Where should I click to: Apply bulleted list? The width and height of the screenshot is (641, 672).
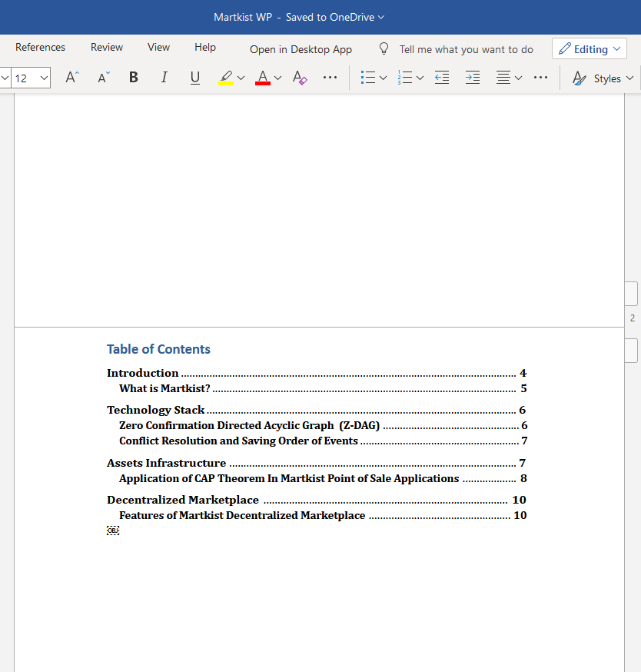point(368,78)
